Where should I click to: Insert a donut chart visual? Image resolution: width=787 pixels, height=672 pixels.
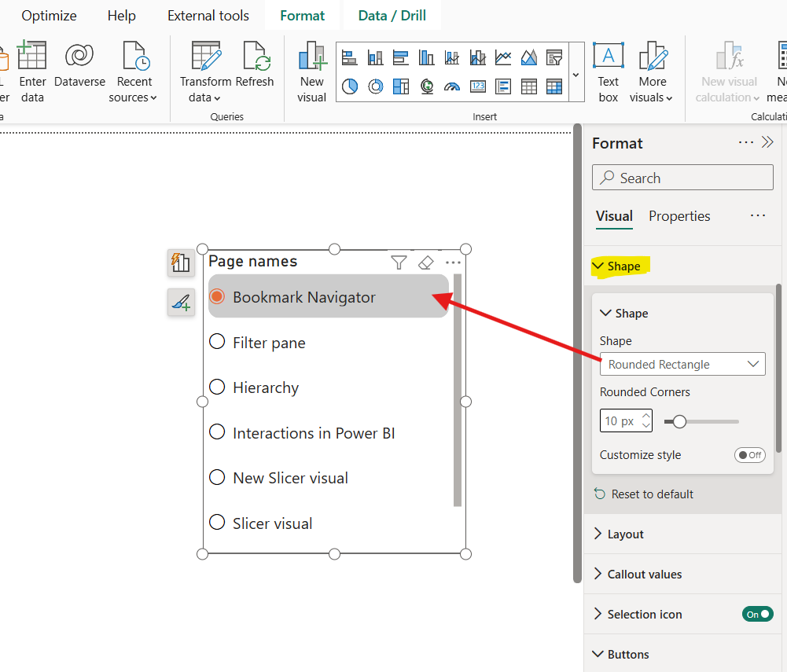point(376,86)
